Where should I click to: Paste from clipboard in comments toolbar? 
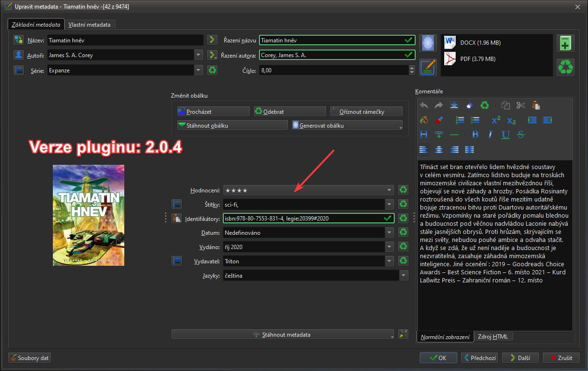pyautogui.click(x=536, y=105)
